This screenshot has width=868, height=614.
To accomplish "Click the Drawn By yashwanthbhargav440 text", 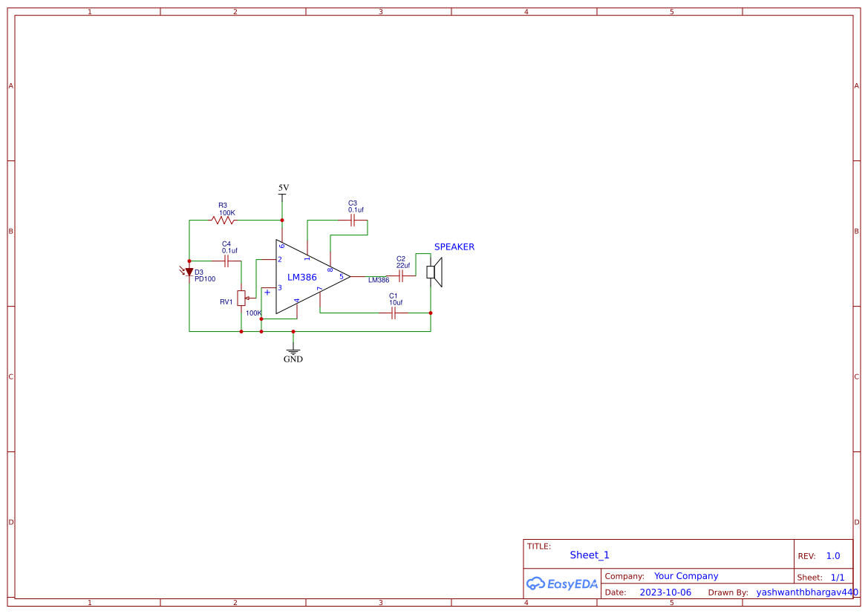I will click(x=807, y=592).
